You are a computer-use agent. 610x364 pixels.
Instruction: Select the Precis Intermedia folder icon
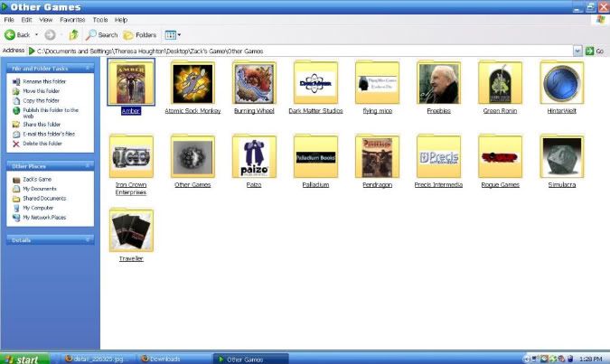438,156
